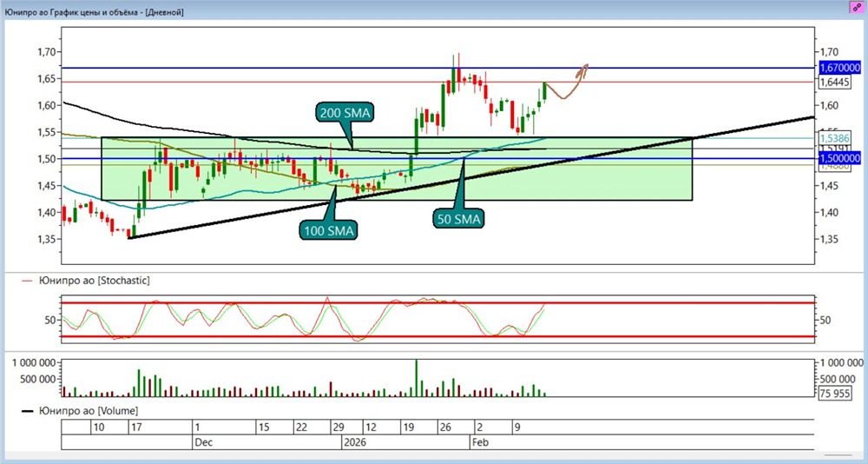
Task: Click the date label 10 on time axis
Action: coord(100,428)
